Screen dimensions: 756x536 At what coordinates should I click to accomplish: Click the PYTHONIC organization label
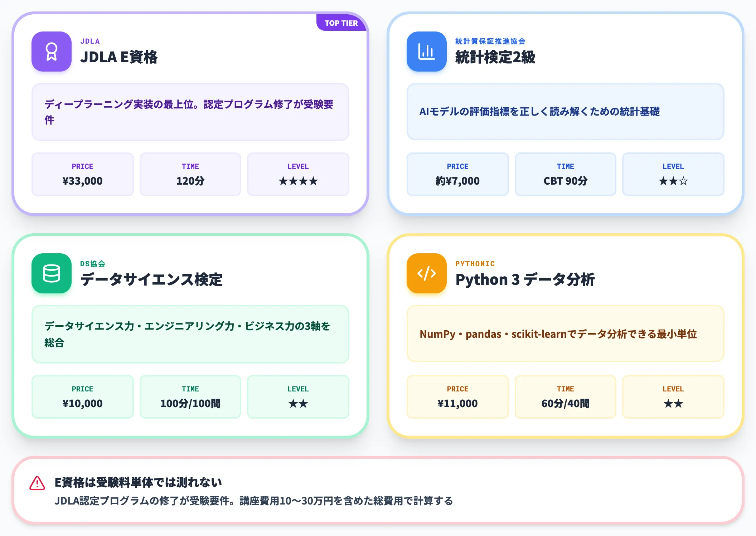475,264
